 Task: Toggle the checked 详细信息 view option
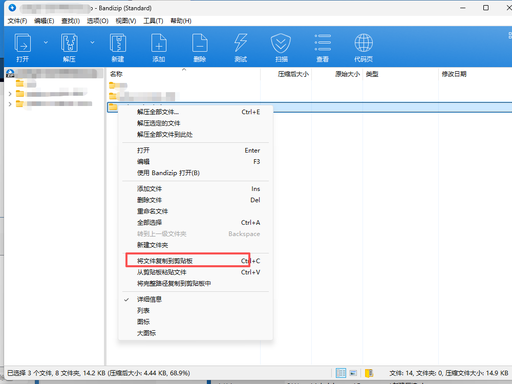[x=196, y=299]
